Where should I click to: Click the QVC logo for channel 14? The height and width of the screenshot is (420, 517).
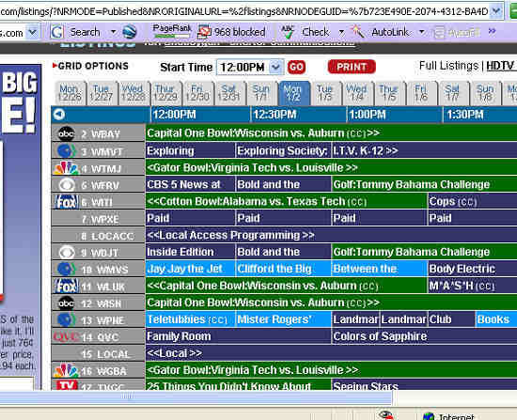point(66,336)
